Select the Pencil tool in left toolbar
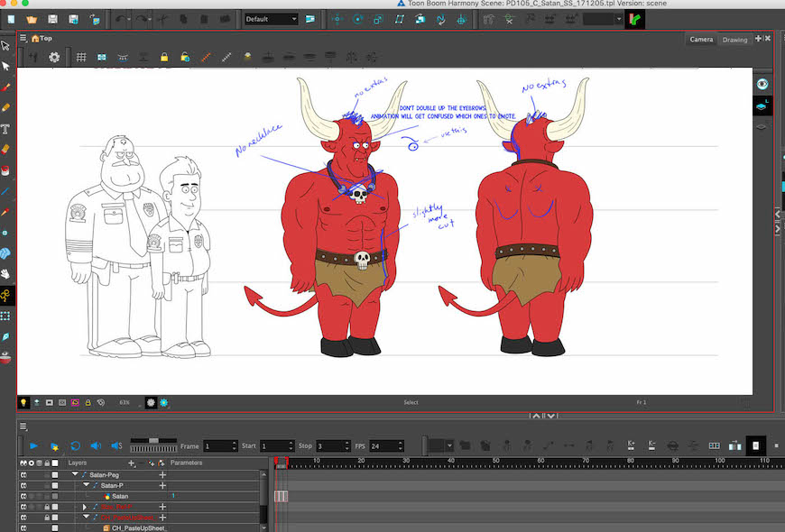The width and height of the screenshot is (785, 532). tap(5, 107)
